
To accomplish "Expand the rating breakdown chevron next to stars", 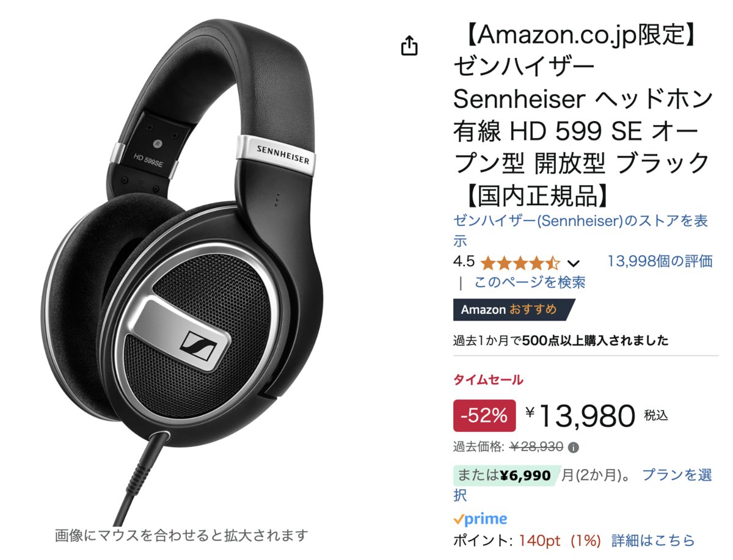I will tap(573, 264).
